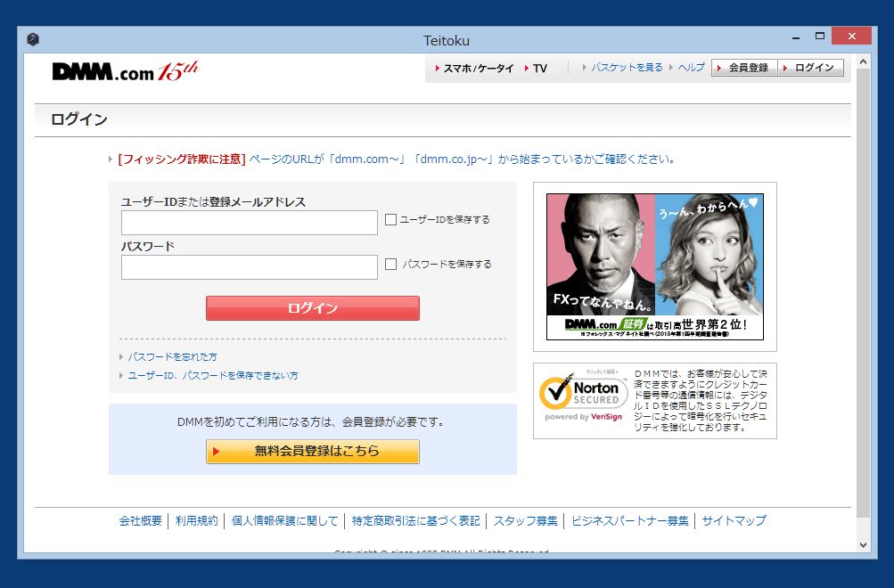Close the Teitoku window
The image size is (894, 588).
[852, 36]
